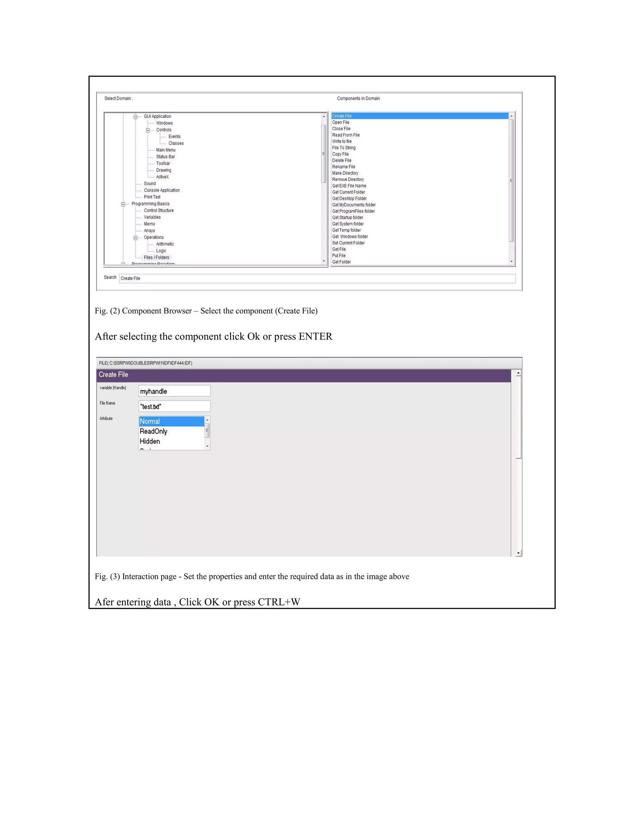Select Classes under Controls
The height and width of the screenshot is (833, 644).
click(176, 143)
